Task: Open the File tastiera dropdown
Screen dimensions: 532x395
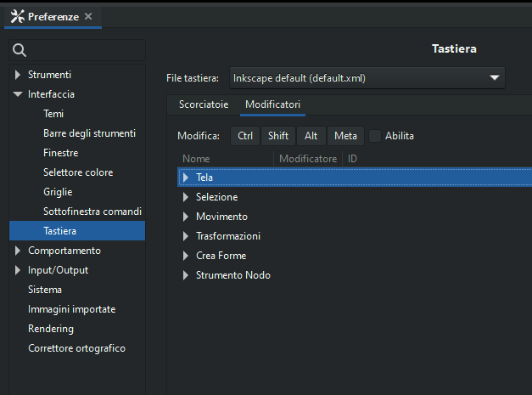Action: [367, 78]
